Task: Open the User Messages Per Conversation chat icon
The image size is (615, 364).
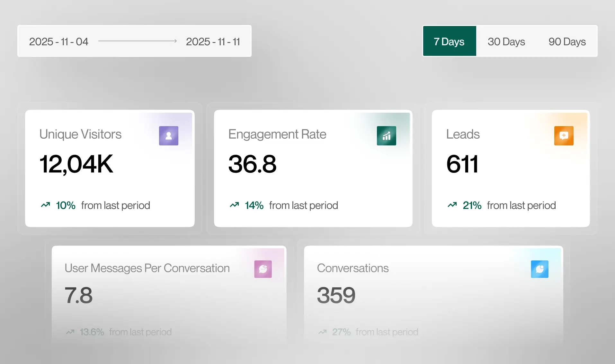Action: point(263,269)
